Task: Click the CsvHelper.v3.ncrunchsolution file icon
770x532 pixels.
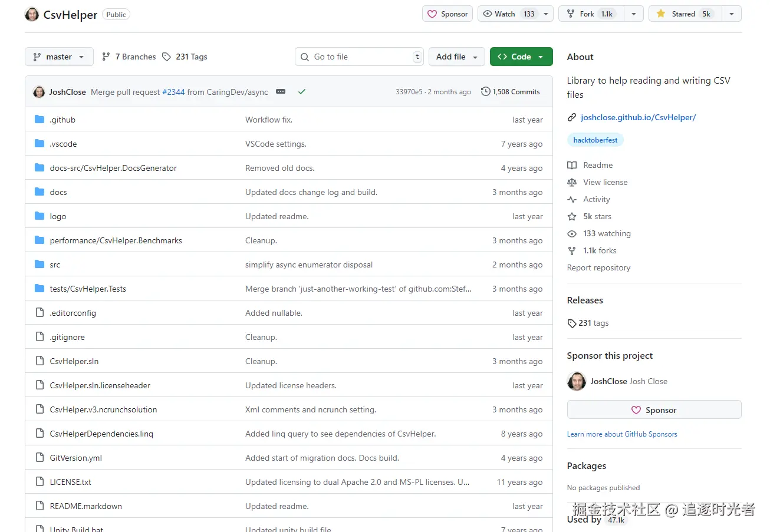Action: [x=40, y=409]
